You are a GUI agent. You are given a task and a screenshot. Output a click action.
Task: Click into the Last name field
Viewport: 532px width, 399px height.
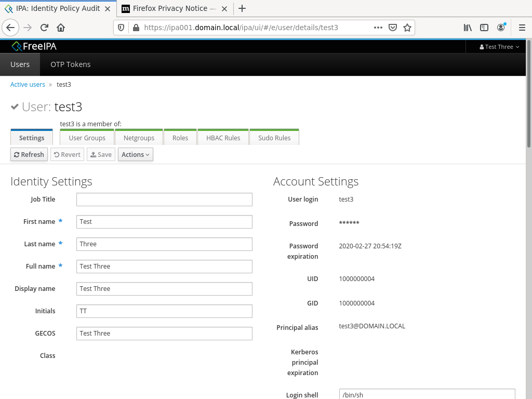[164, 244]
